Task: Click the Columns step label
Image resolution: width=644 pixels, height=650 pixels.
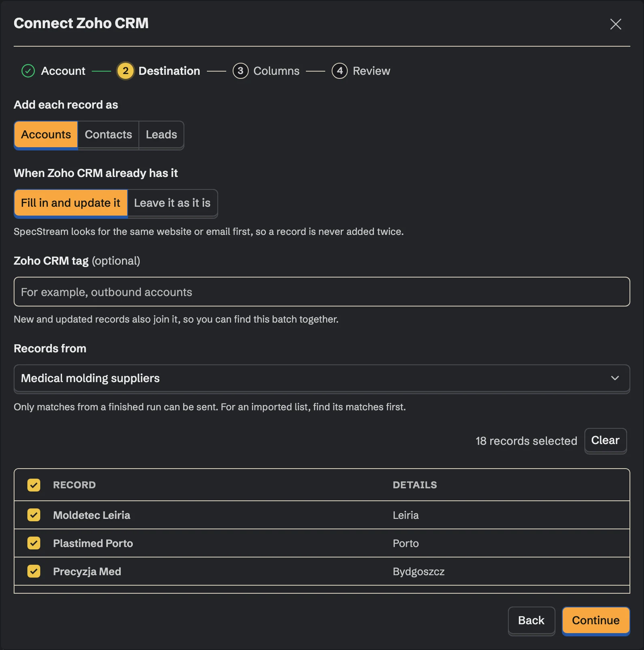Action: [x=277, y=71]
